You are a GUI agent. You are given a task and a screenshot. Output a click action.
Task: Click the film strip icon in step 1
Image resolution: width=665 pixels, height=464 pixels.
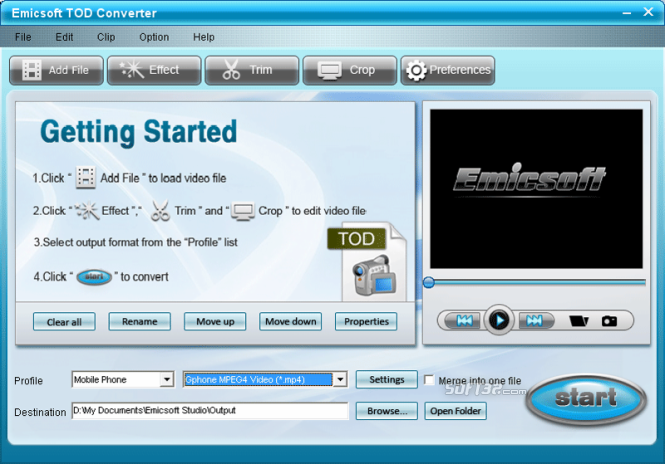85,177
